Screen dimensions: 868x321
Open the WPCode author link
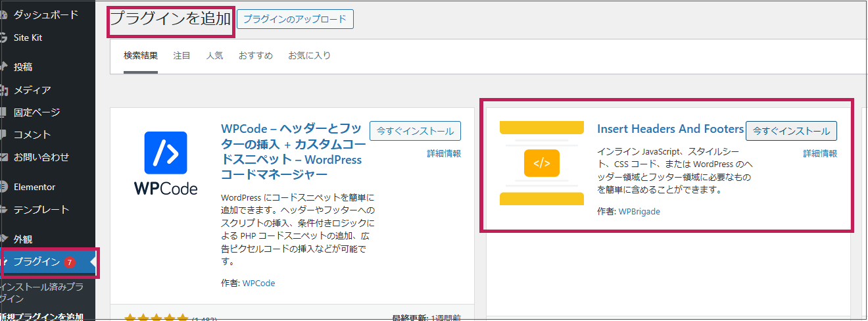click(258, 283)
